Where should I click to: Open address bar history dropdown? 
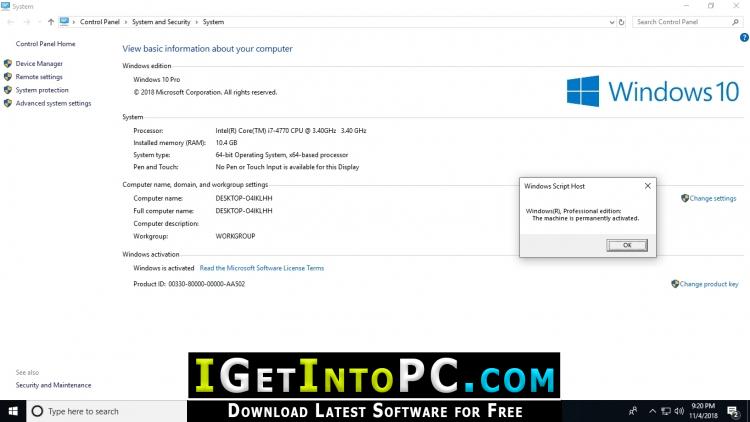pyautogui.click(x=612, y=22)
